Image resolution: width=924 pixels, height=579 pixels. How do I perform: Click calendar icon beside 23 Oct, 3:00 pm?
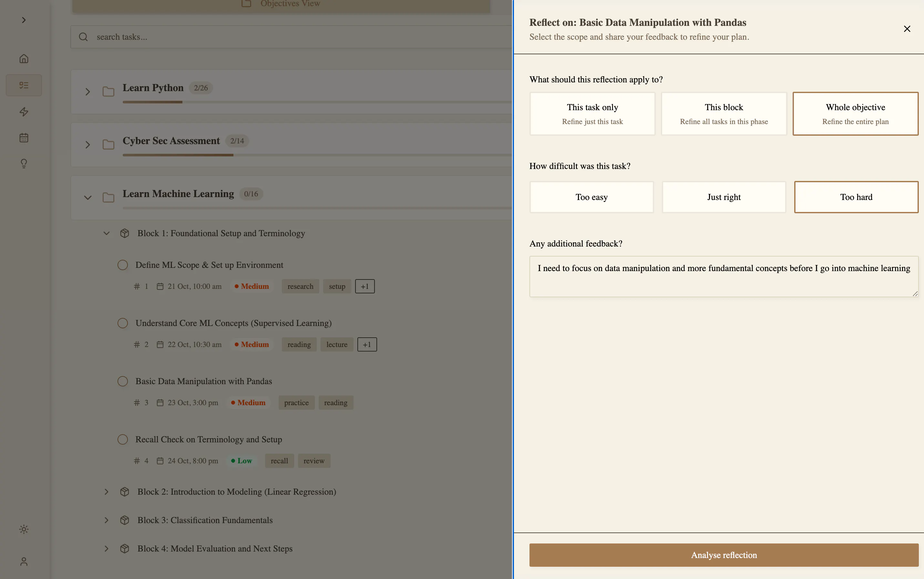(160, 403)
